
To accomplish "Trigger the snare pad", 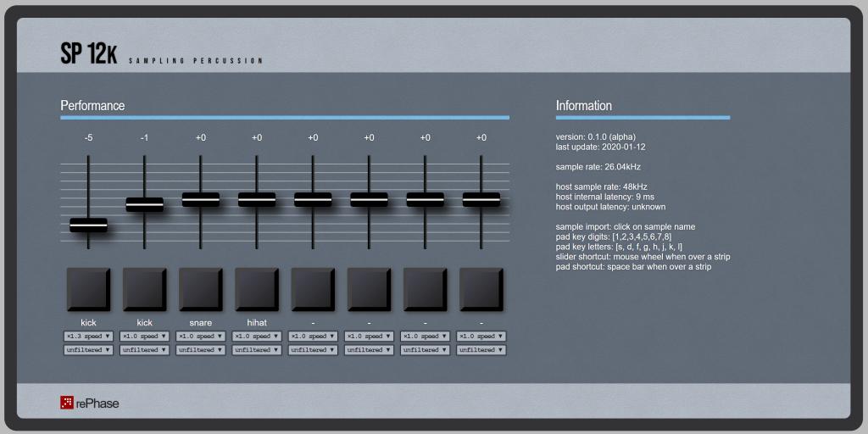I will 201,290.
